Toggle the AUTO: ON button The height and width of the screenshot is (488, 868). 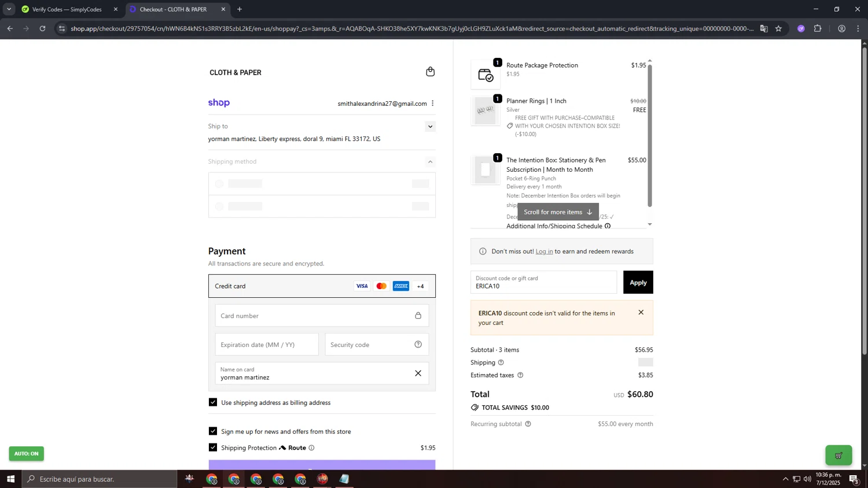[x=26, y=454]
